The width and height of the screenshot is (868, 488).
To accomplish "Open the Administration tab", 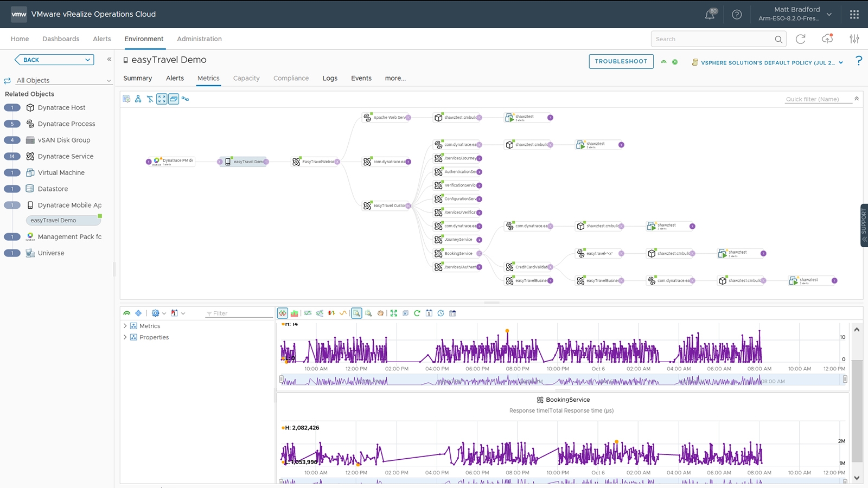I will point(199,38).
